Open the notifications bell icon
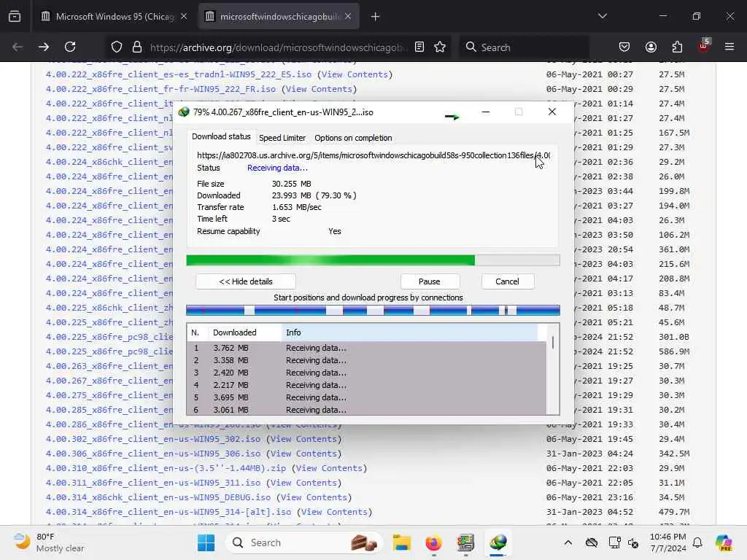 click(697, 542)
